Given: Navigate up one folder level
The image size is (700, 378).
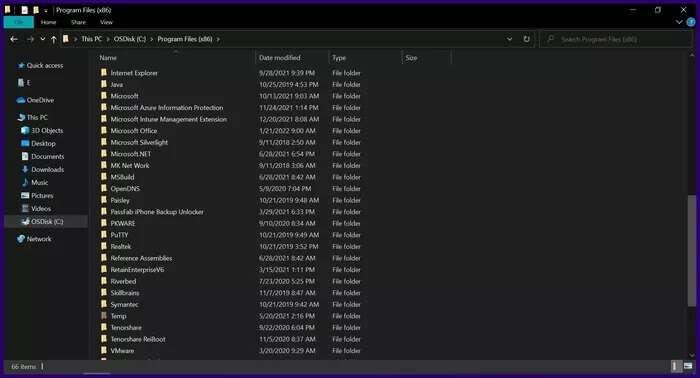Looking at the screenshot, I should (x=54, y=39).
